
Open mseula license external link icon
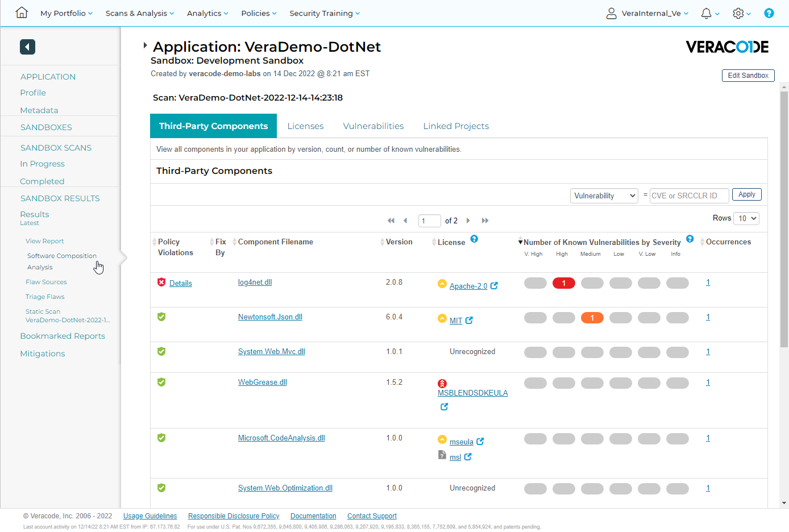(480, 442)
